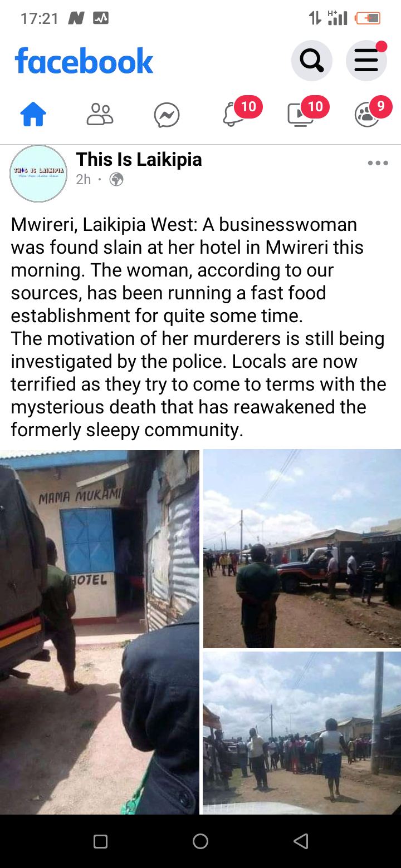Tap the public globe privacy icon
The image size is (401, 868).
(x=116, y=179)
